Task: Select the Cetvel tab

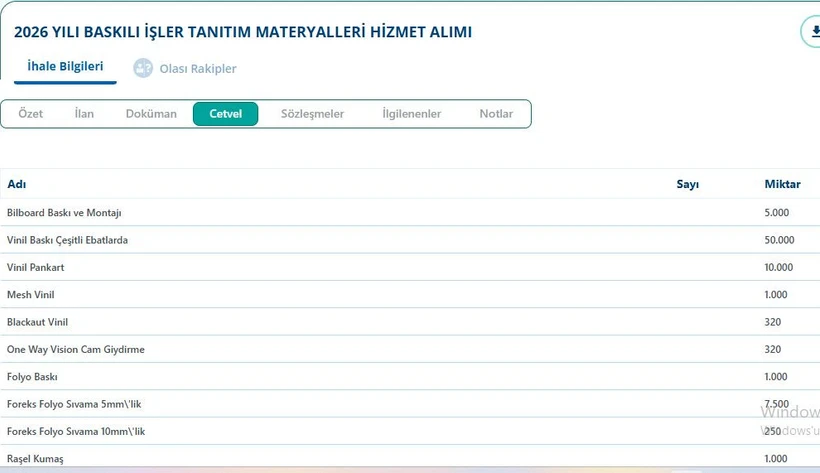Action: click(225, 114)
